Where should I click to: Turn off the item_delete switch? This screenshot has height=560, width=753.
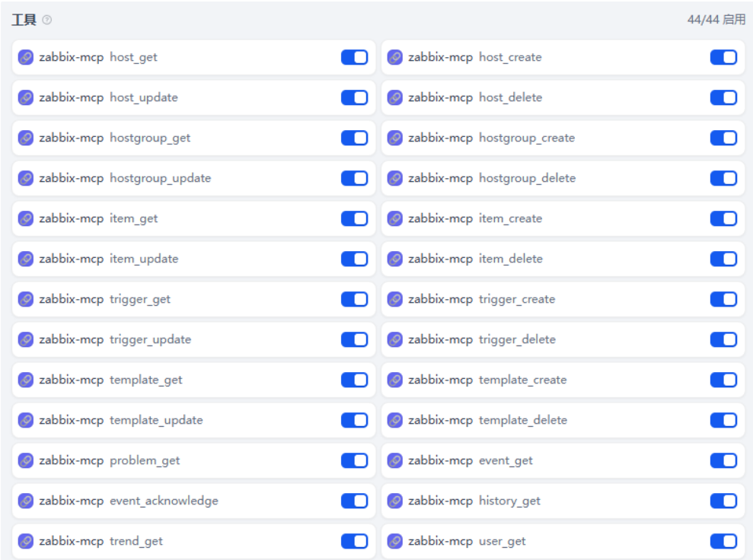tap(724, 259)
